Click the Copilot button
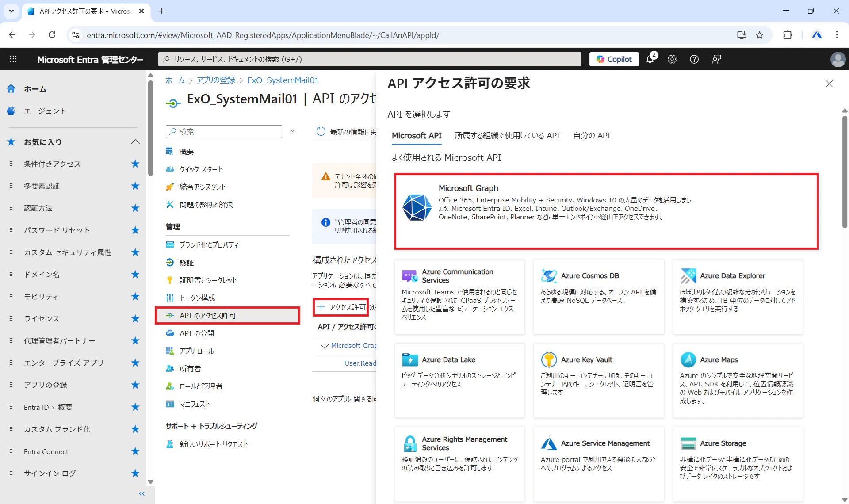The image size is (849, 504). [x=614, y=59]
